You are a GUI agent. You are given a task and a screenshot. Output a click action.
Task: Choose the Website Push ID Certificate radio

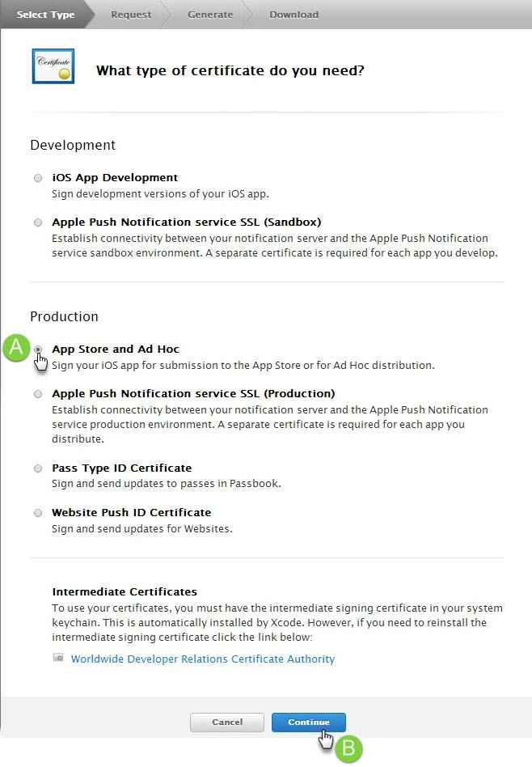(38, 513)
